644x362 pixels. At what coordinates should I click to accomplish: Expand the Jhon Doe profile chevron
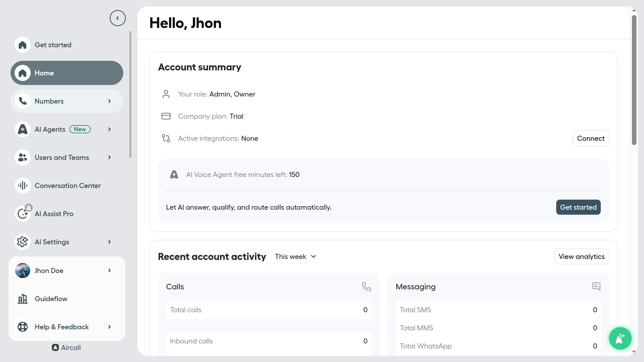coord(109,270)
